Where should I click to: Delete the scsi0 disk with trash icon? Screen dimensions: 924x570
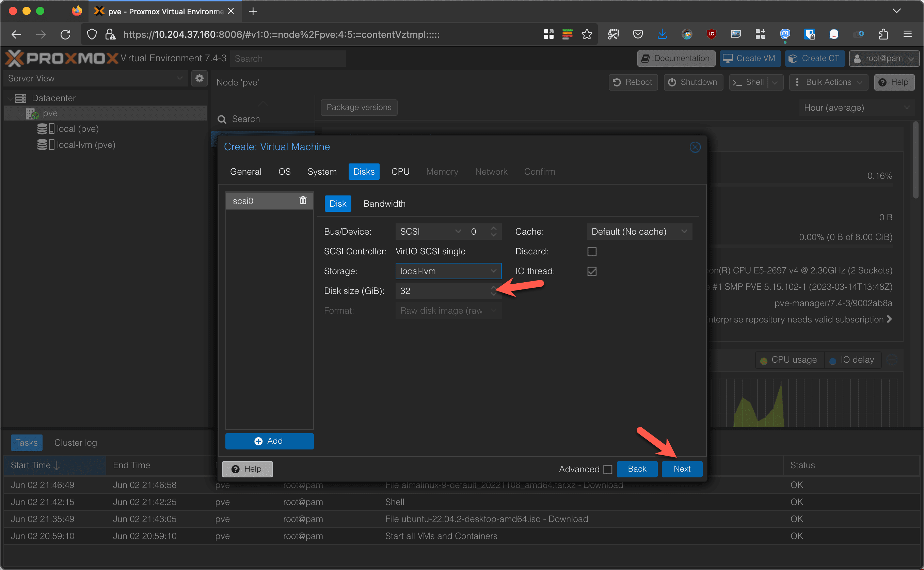pos(303,201)
